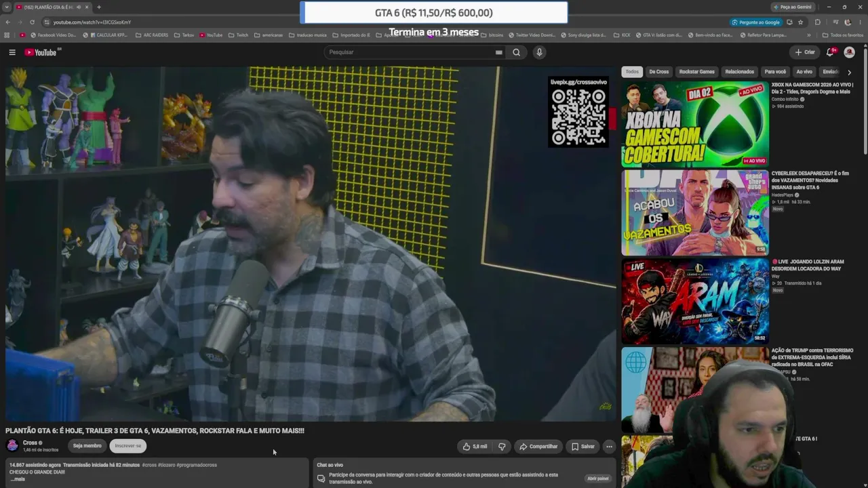
Task: Click the Cross channel avatar
Action: (12, 445)
